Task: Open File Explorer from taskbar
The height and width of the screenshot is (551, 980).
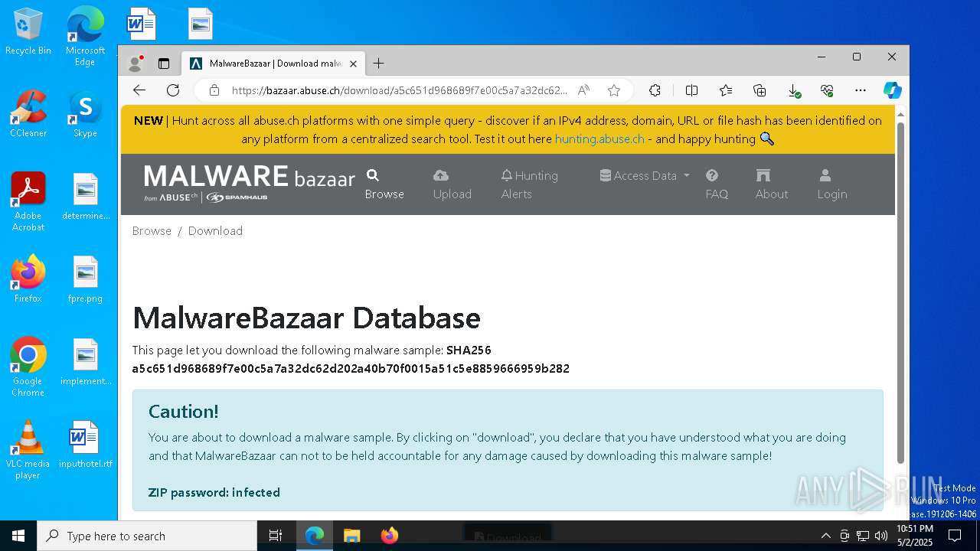Action: (x=351, y=536)
